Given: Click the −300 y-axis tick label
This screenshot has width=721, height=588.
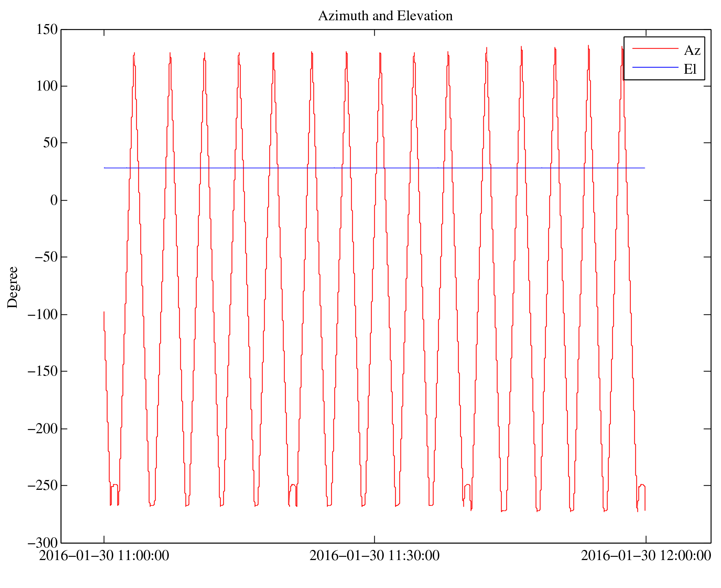Looking at the screenshot, I should point(42,543).
